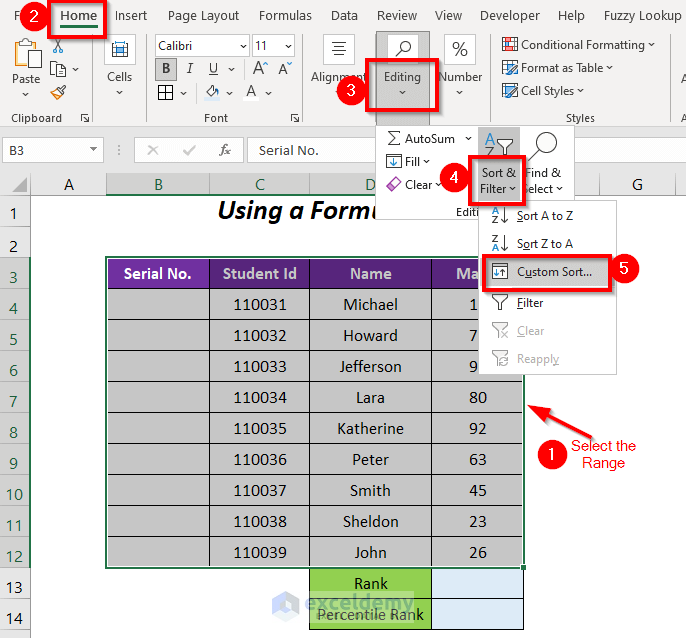
Task: Click the Font Color A icon
Action: point(251,92)
